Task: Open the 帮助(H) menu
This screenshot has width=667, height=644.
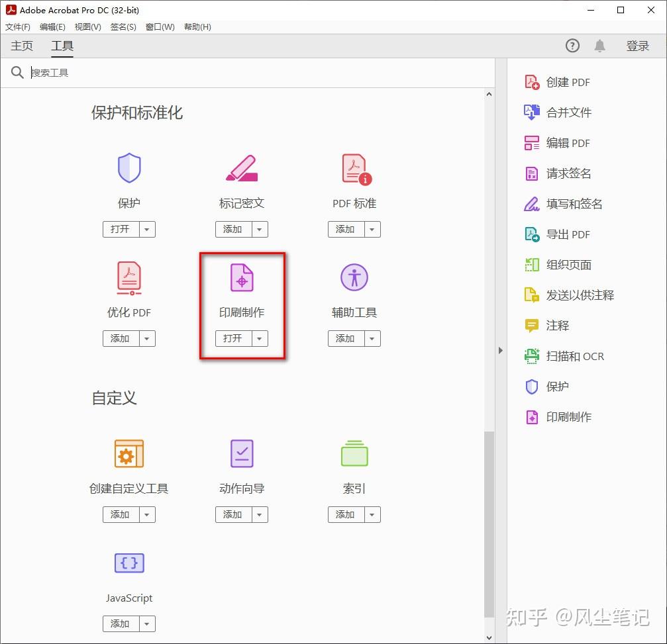Action: click(x=197, y=26)
